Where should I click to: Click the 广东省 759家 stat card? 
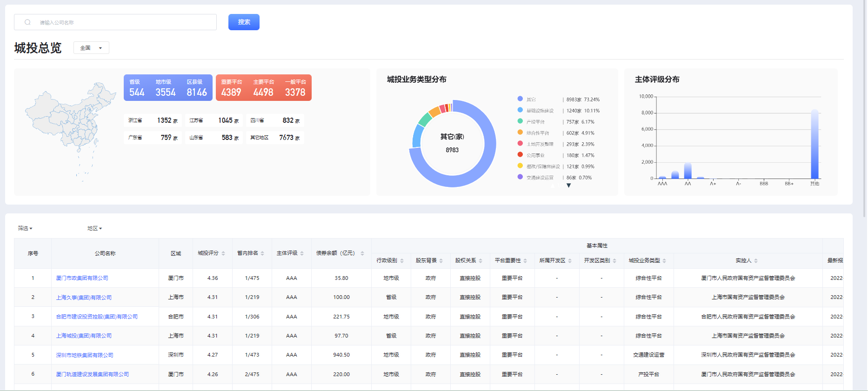coord(153,138)
